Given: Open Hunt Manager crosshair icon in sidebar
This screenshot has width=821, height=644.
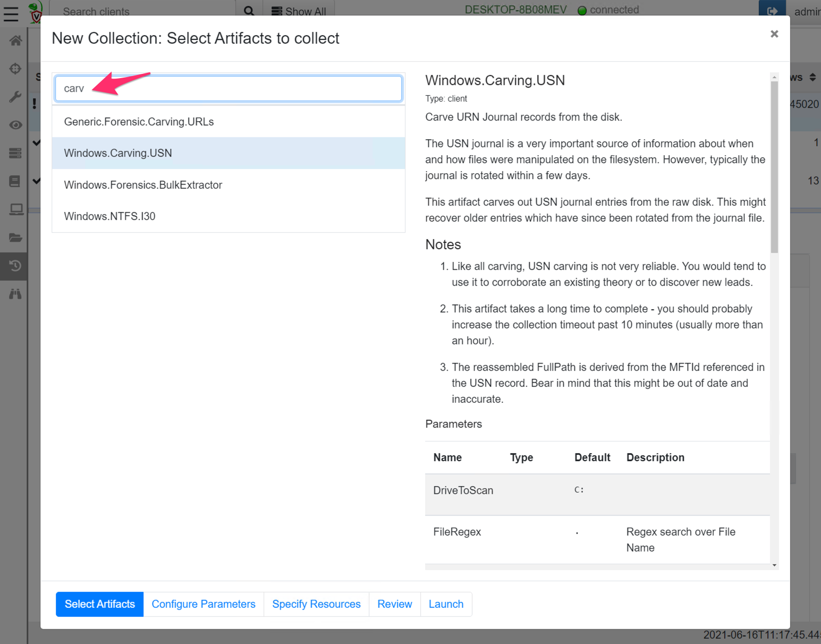Looking at the screenshot, I should (15, 69).
